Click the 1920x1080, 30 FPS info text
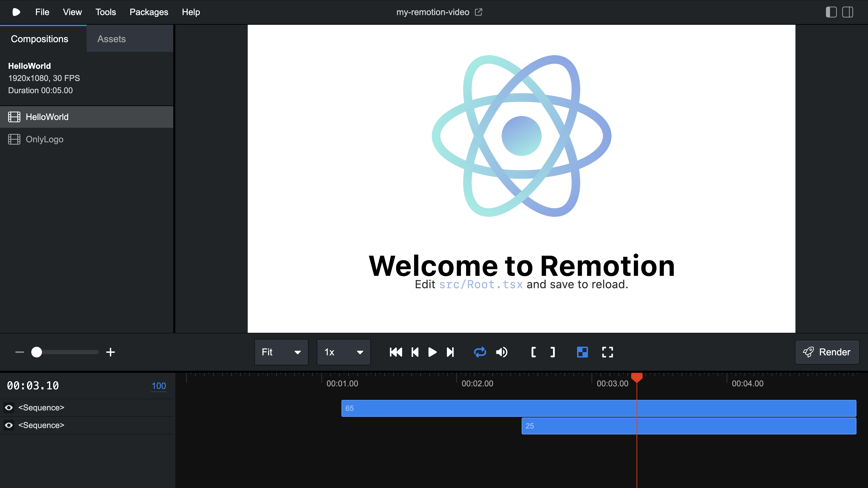 [x=44, y=78]
